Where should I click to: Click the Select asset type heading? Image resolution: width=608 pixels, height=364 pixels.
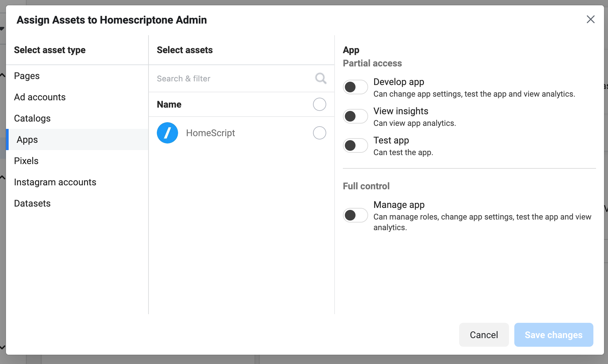pyautogui.click(x=50, y=50)
